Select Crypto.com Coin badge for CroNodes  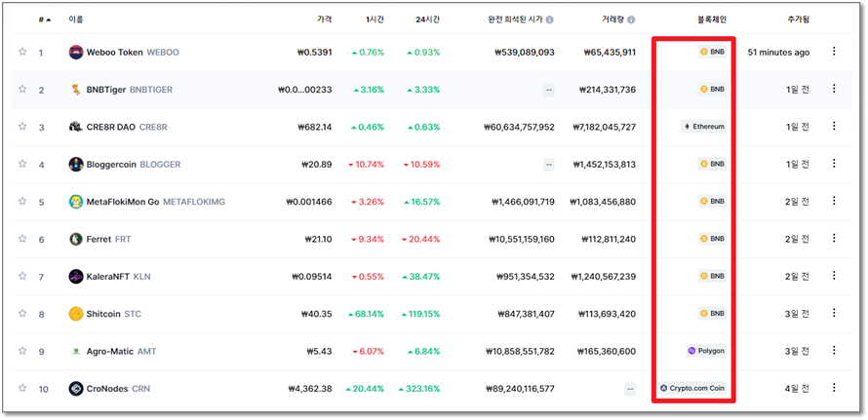[692, 388]
